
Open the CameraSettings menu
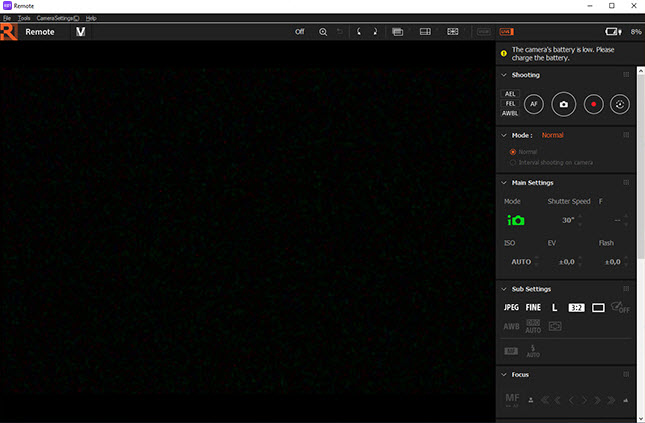[58, 18]
